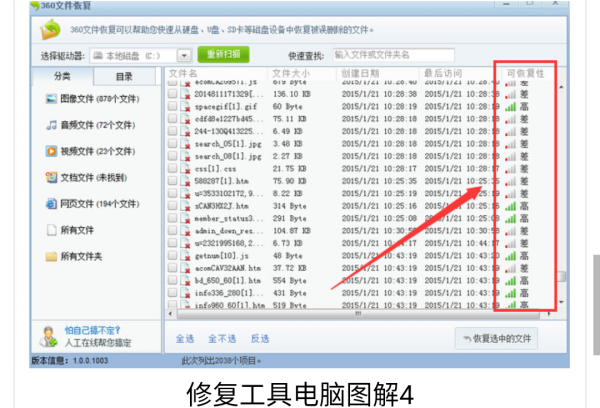Viewport: 600px width, 408px height.
Task: Select the sCAN3HX2J.htm file name
Action: tap(221, 206)
